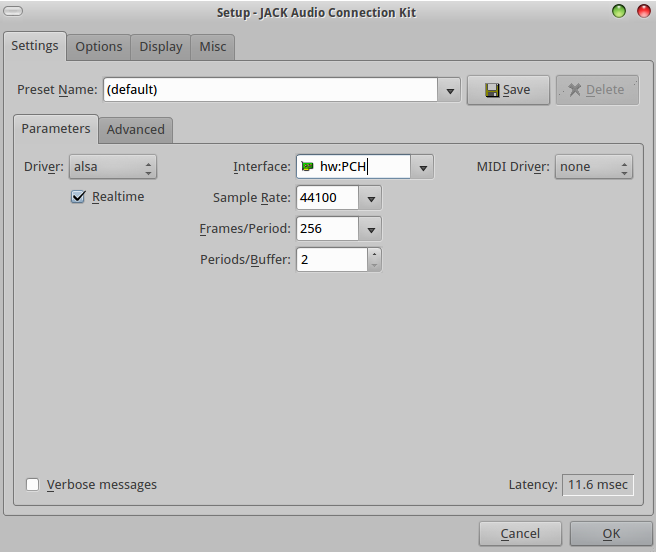
Task: Switch to the Options tab
Action: coord(99,47)
